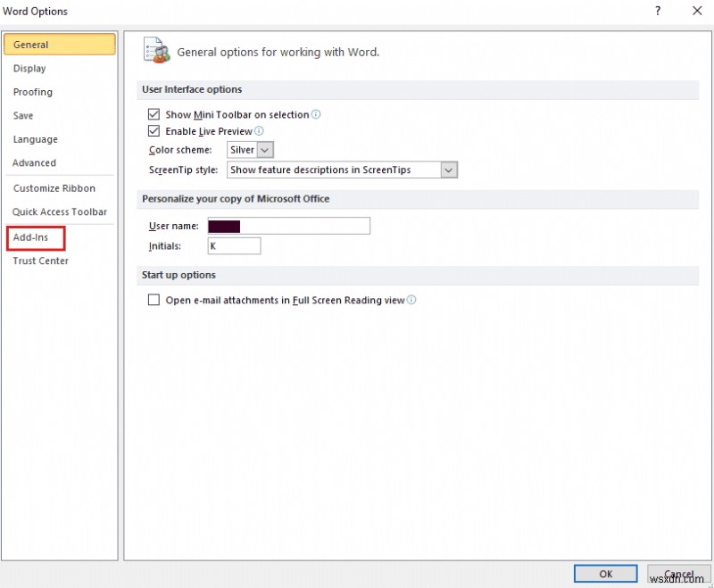Image resolution: width=714 pixels, height=588 pixels.
Task: Open the Display options category
Action: coord(29,69)
